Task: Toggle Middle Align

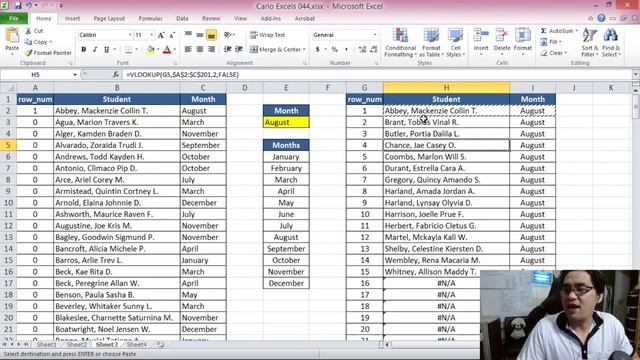Action: pos(200,35)
